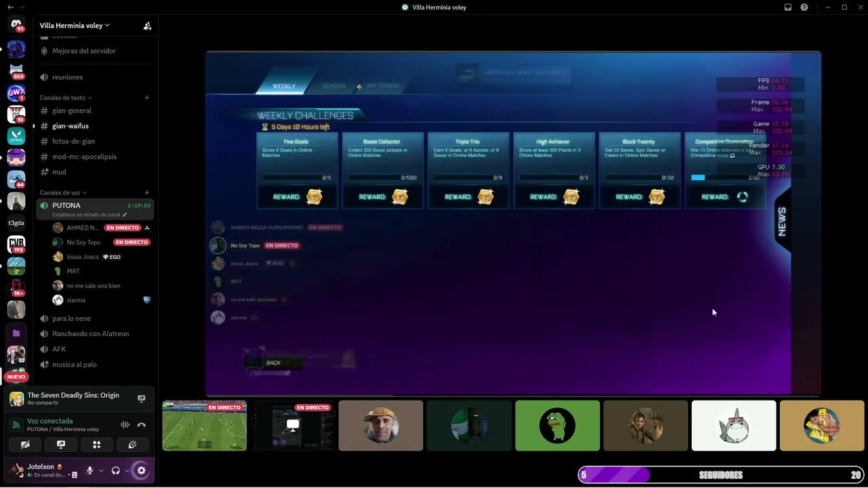Collapse the Canales de texto category
The width and height of the screenshot is (868, 488).
66,98
